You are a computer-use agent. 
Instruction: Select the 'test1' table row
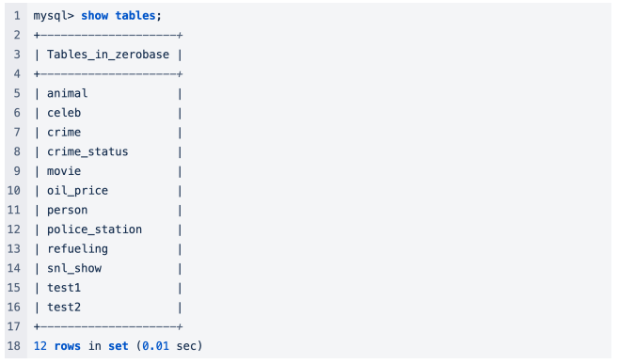coord(64,288)
